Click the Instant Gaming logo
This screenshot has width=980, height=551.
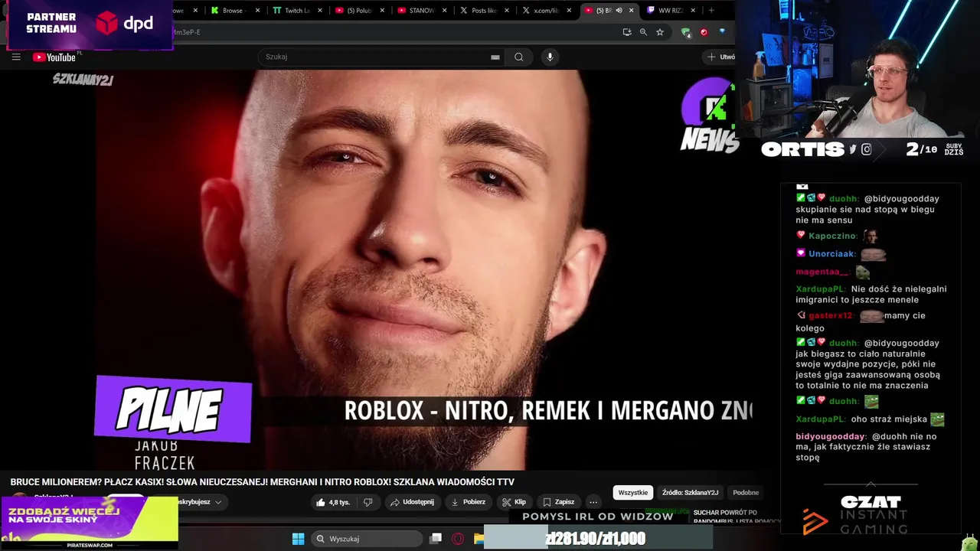point(855,521)
